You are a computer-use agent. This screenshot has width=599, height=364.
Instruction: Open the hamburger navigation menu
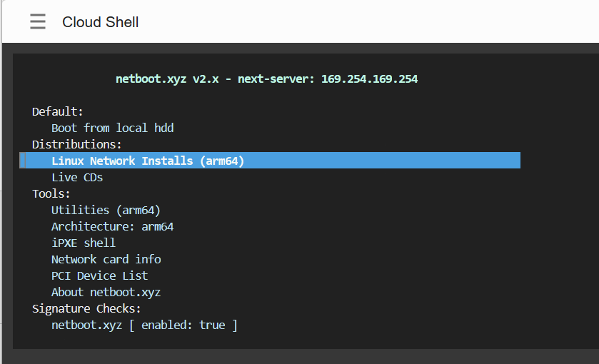[38, 22]
